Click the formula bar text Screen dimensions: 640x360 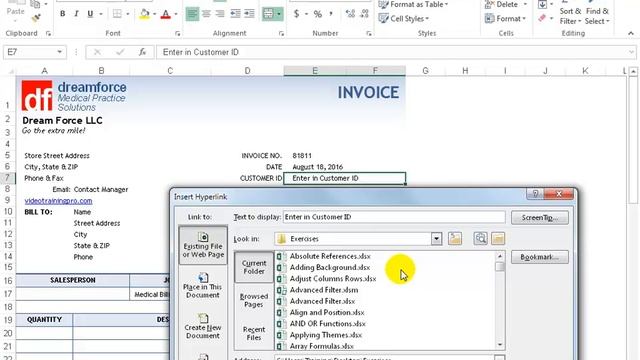click(200, 52)
